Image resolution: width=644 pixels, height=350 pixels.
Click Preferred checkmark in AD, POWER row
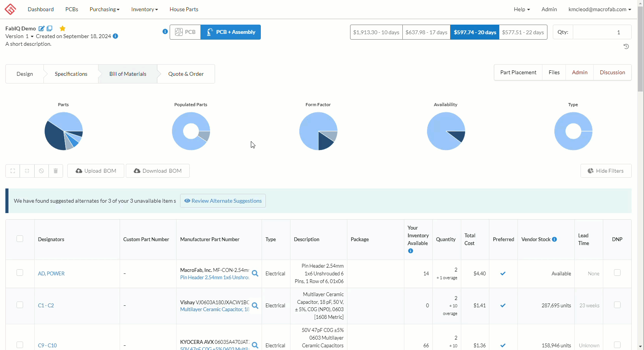(503, 273)
